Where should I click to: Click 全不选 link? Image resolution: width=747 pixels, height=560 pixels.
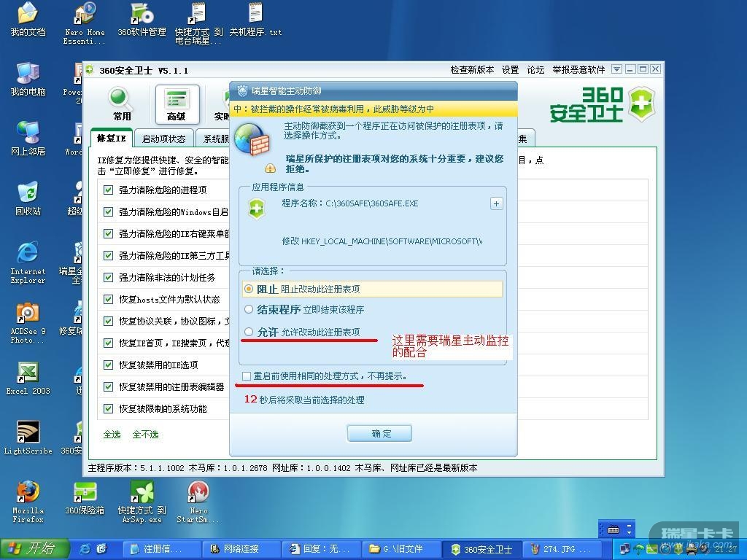[145, 435]
